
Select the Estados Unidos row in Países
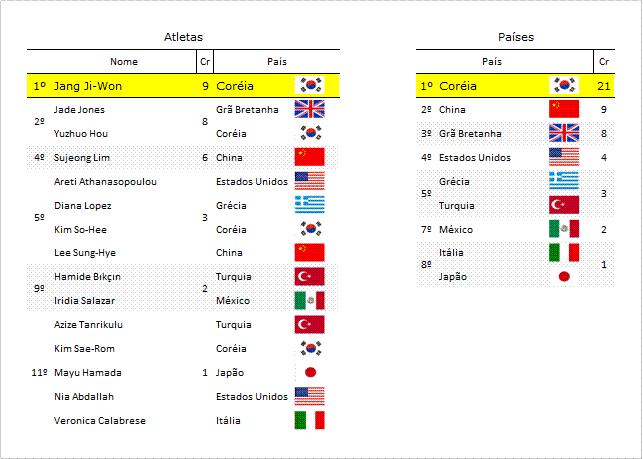click(515, 157)
